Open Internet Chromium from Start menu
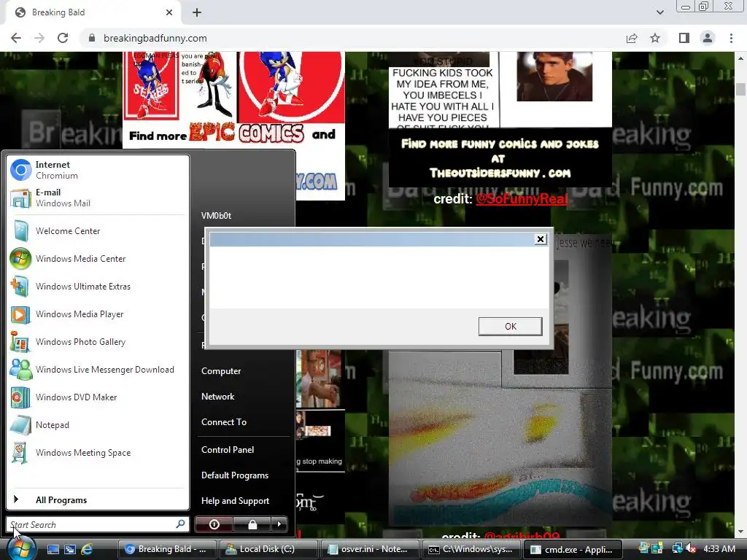This screenshot has width=747, height=560. (x=97, y=170)
